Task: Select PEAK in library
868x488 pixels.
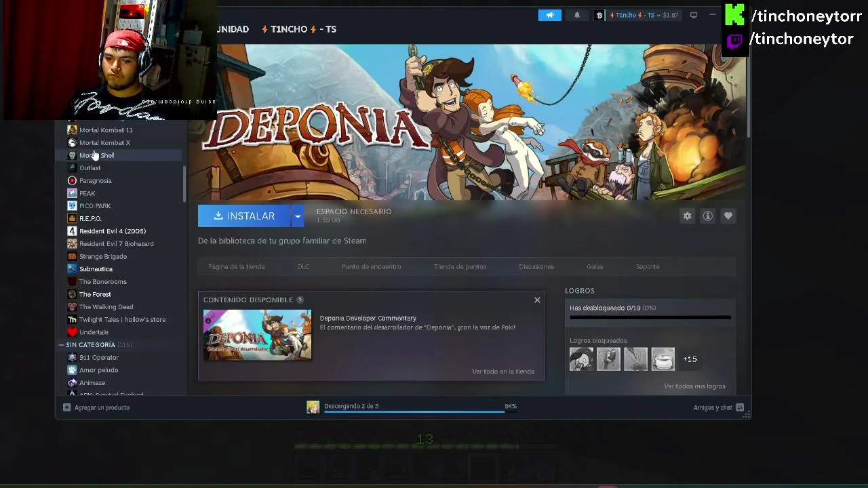Action: click(87, 193)
